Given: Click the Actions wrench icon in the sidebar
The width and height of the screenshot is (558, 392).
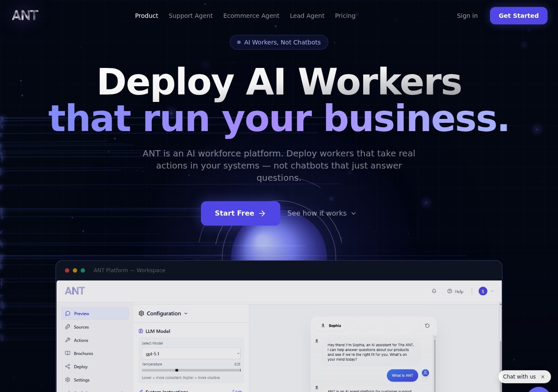Looking at the screenshot, I should pyautogui.click(x=68, y=340).
